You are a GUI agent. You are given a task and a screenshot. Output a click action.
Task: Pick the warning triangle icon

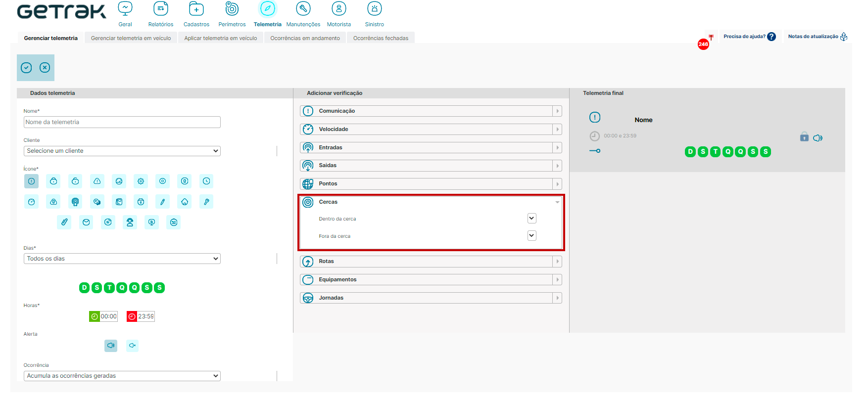click(x=97, y=181)
